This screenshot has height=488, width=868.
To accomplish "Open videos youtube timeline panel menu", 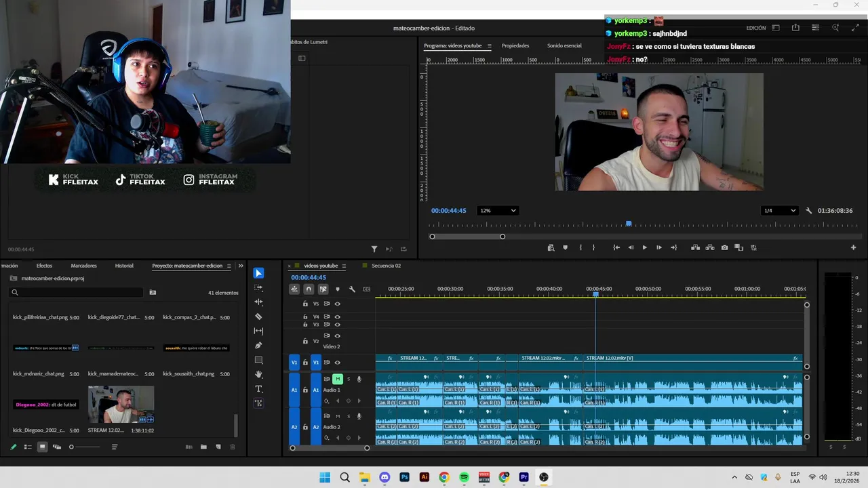I will coord(344,266).
